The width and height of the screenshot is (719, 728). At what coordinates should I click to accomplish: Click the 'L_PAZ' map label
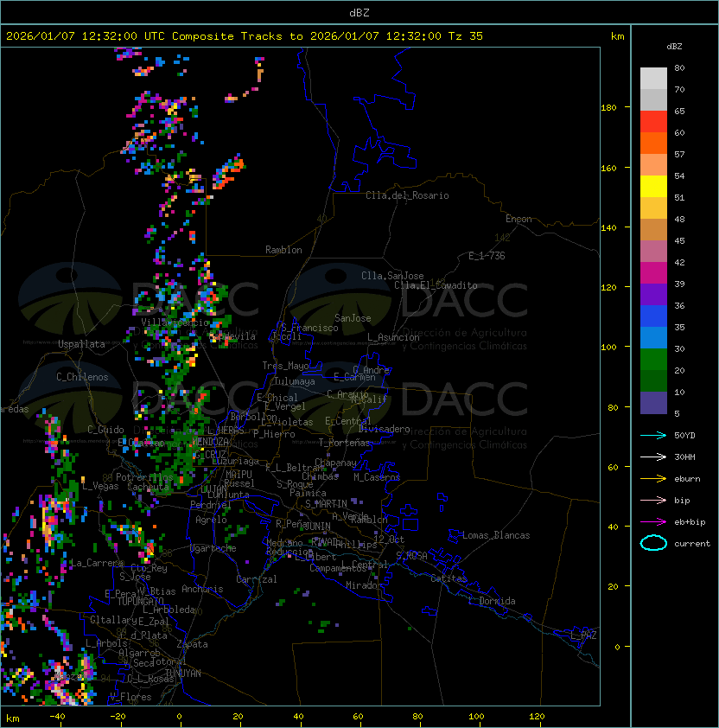point(583,635)
